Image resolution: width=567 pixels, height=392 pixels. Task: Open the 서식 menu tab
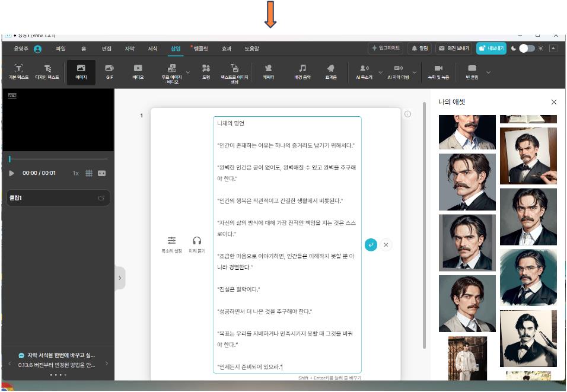click(152, 49)
